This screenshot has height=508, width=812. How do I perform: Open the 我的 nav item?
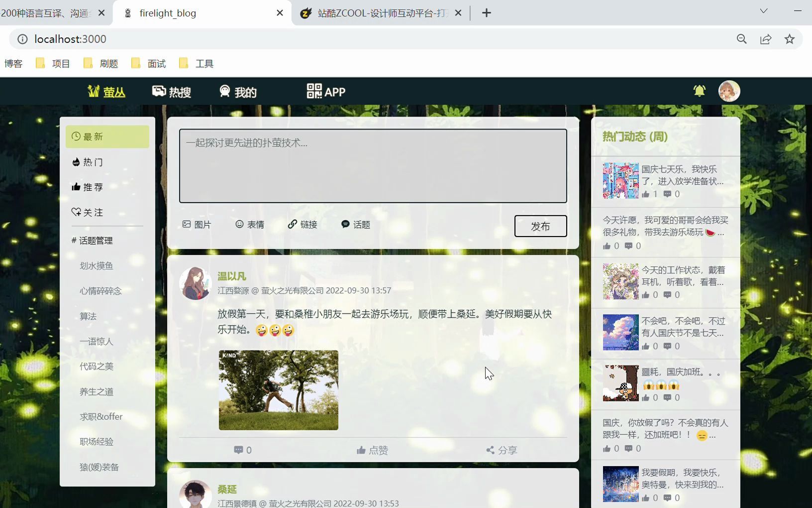tap(238, 92)
